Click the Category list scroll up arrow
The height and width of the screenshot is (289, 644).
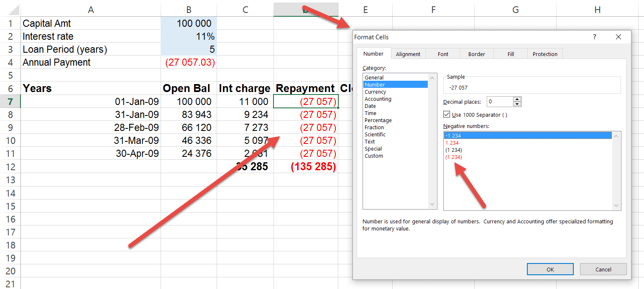432,77
